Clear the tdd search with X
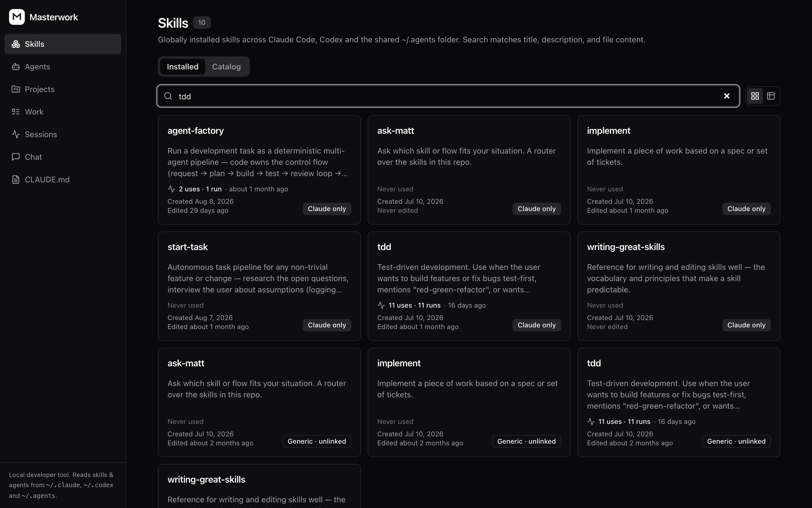The height and width of the screenshot is (508, 812). coord(727,96)
